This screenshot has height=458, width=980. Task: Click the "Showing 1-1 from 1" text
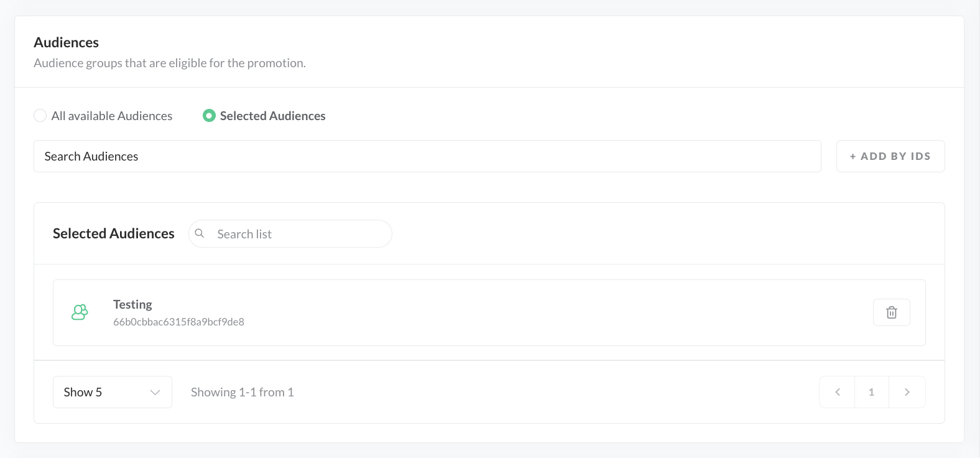[x=242, y=392]
